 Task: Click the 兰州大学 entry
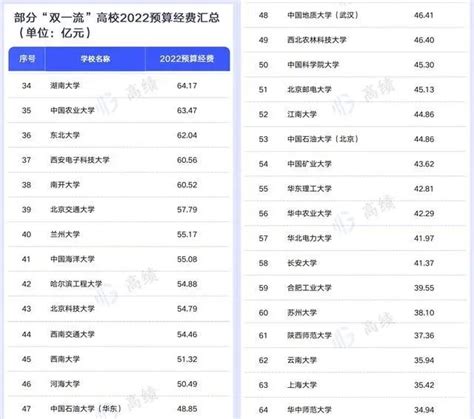tap(65, 234)
